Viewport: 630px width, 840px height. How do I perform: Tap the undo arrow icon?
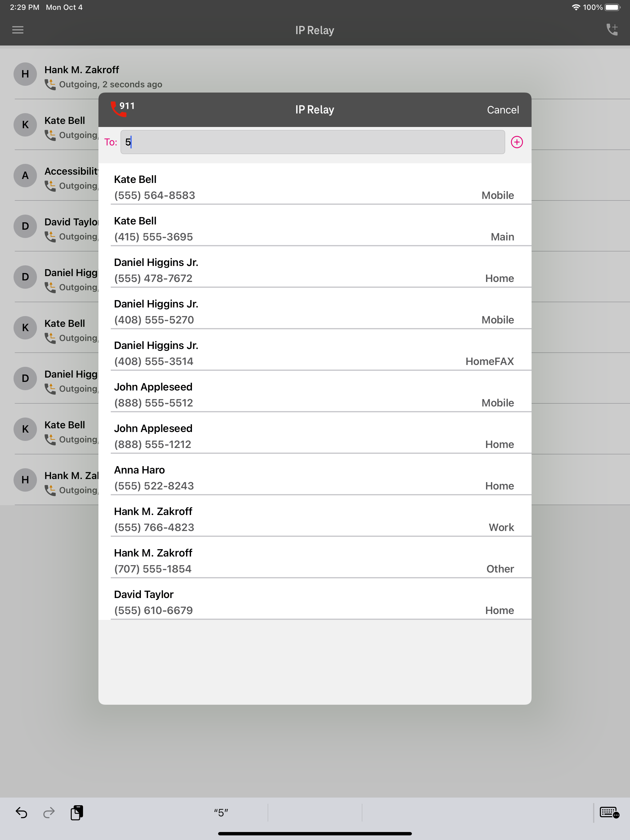tap(22, 812)
